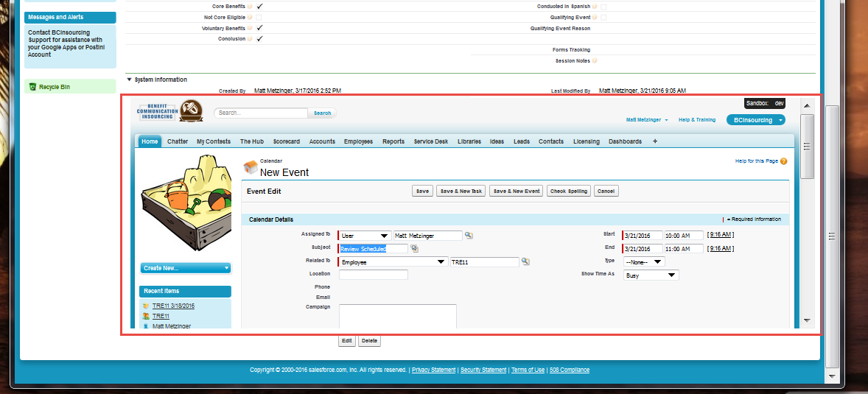Click into the Search... field
This screenshot has width=868, height=394.
[261, 113]
